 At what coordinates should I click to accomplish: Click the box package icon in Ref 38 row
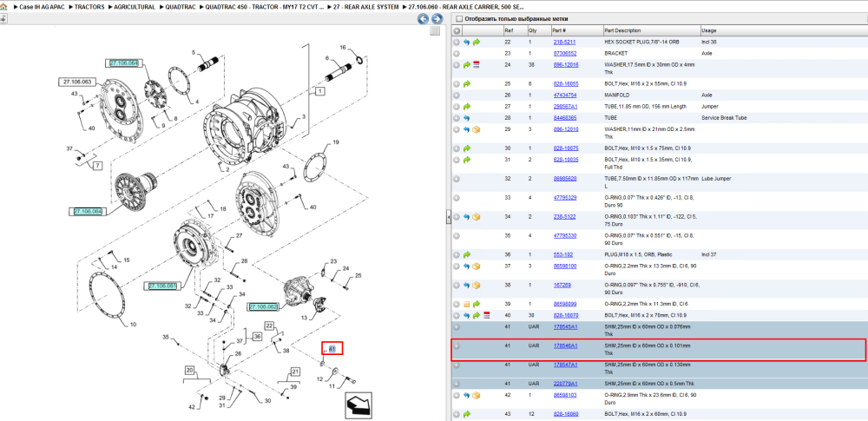pyautogui.click(x=476, y=286)
